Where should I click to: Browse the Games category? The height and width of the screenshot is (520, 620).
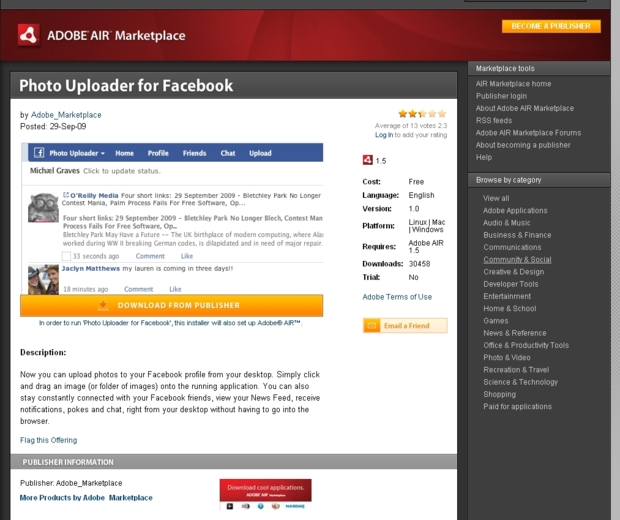[495, 321]
